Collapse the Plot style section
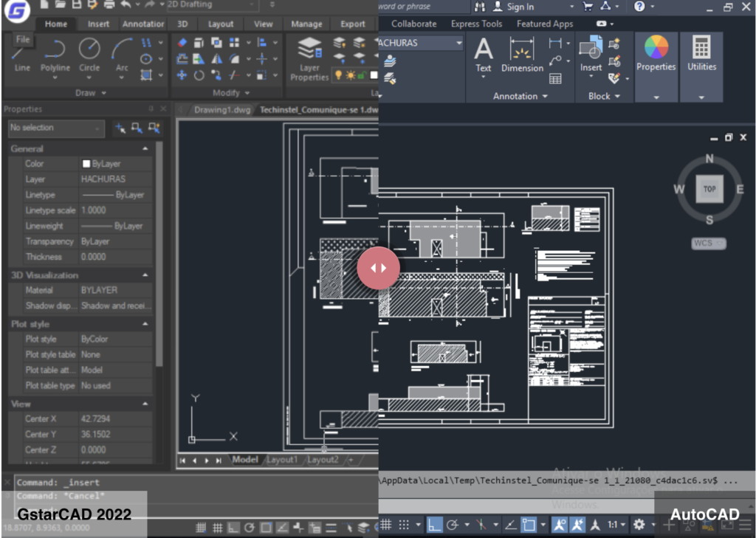The width and height of the screenshot is (756, 538). pos(145,325)
